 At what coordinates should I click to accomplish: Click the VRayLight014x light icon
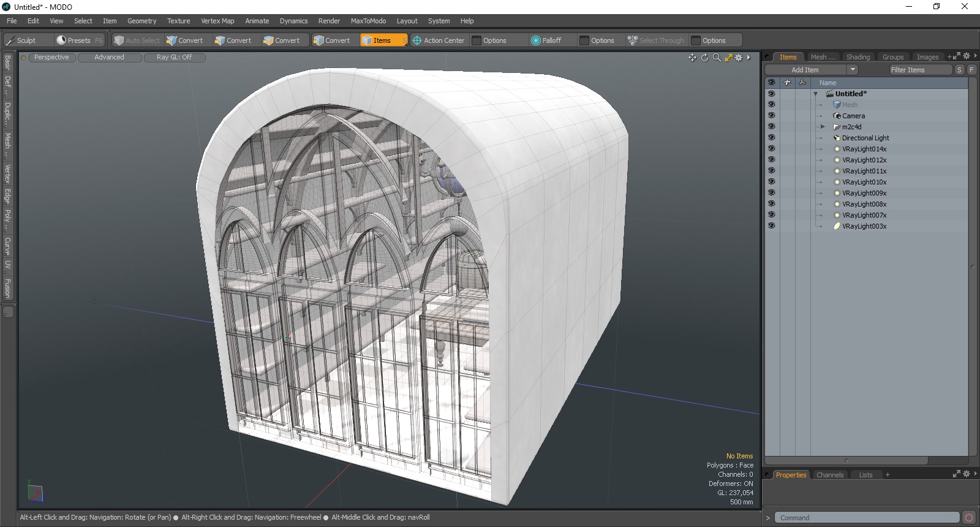pos(837,149)
